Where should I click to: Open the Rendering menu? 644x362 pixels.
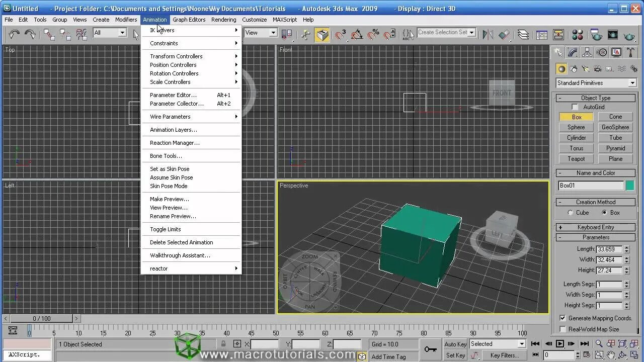223,20
